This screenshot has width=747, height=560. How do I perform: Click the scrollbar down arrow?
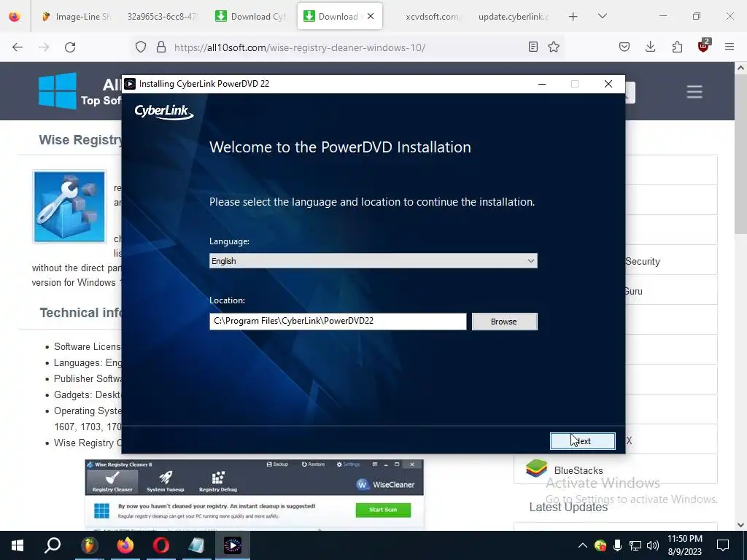tap(741, 525)
